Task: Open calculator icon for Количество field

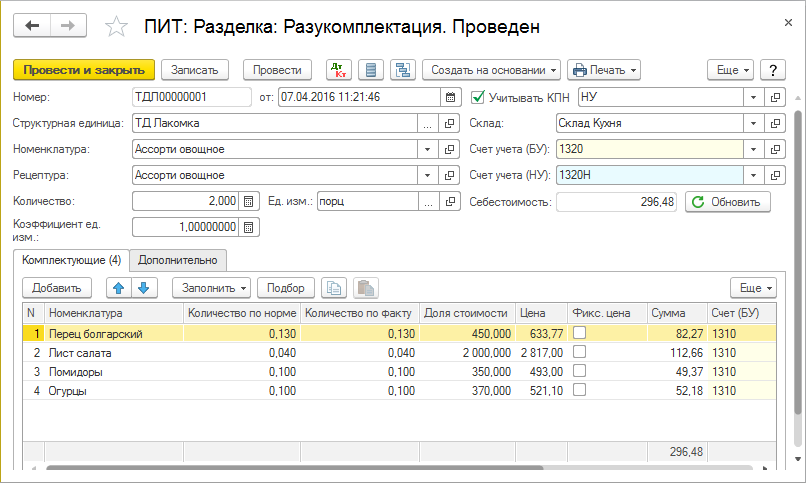Action: [250, 201]
